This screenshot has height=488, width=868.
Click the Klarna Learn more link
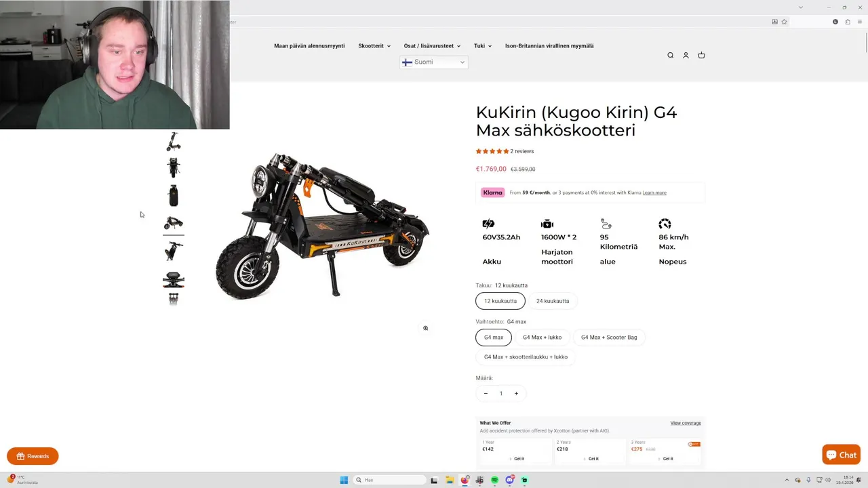click(x=654, y=192)
